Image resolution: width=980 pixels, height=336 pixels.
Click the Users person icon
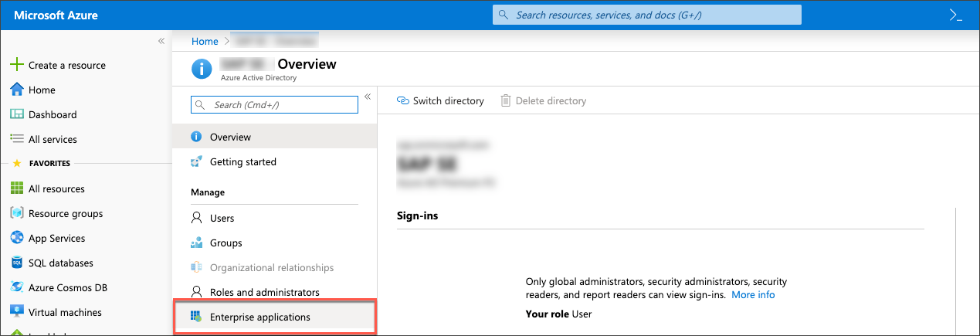pos(196,218)
